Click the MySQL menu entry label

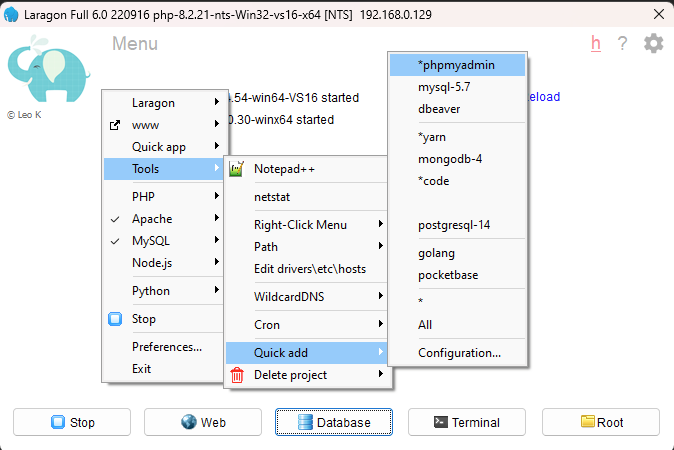151,241
